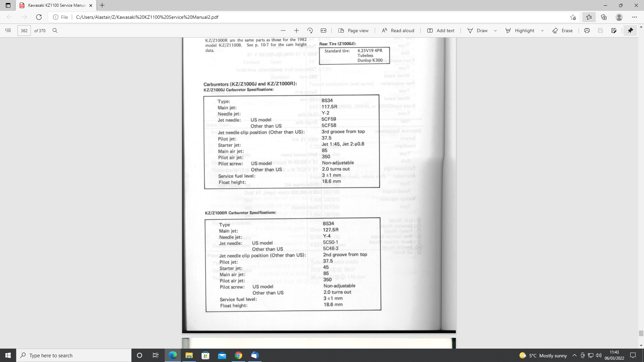The width and height of the screenshot is (644, 362).
Task: Rotate the PDF page
Action: coord(310,31)
